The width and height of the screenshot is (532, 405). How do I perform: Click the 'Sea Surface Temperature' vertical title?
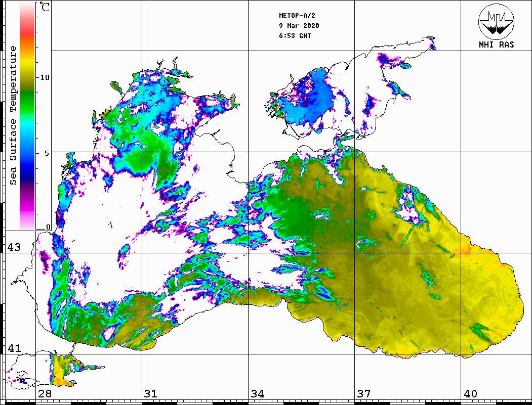[13, 115]
